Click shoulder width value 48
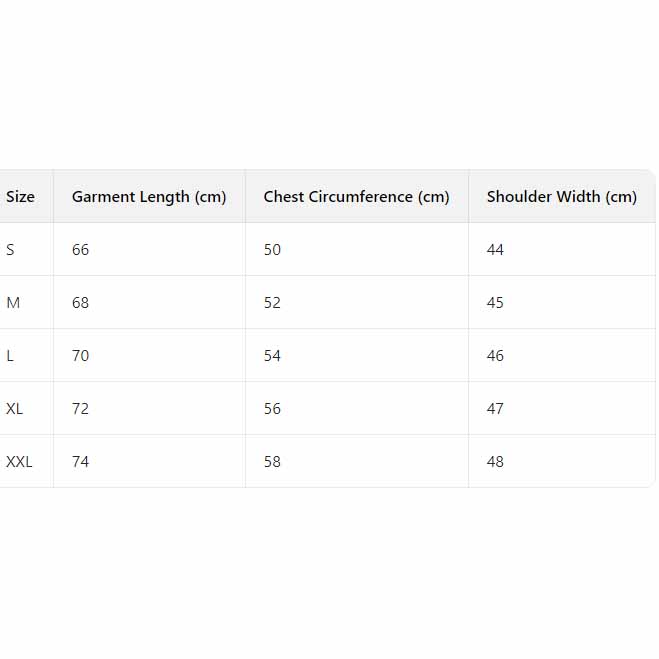The height and width of the screenshot is (659, 659). (496, 462)
